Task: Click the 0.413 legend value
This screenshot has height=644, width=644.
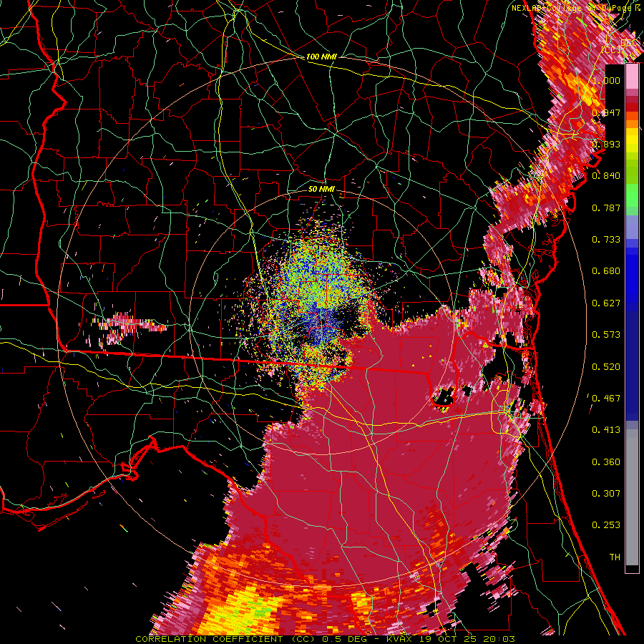Action: click(x=606, y=430)
